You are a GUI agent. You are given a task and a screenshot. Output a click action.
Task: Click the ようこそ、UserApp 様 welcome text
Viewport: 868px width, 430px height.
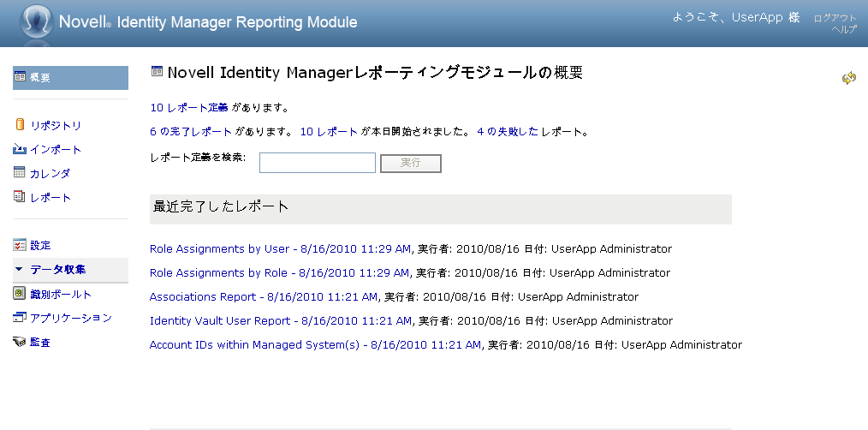736,18
